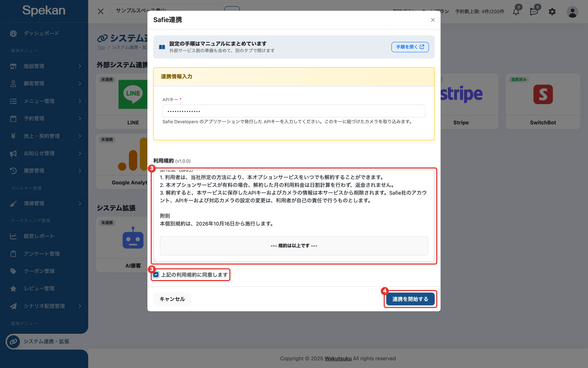
Task: Click the megaphone announcement icon
Action: (13, 153)
